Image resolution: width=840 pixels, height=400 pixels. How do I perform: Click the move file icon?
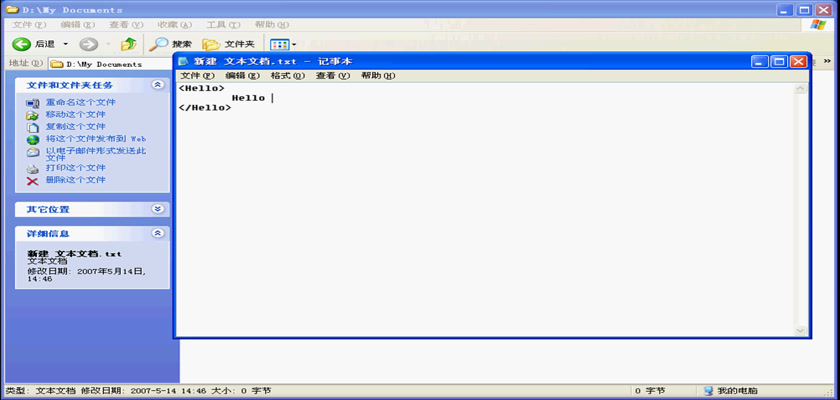click(x=33, y=115)
